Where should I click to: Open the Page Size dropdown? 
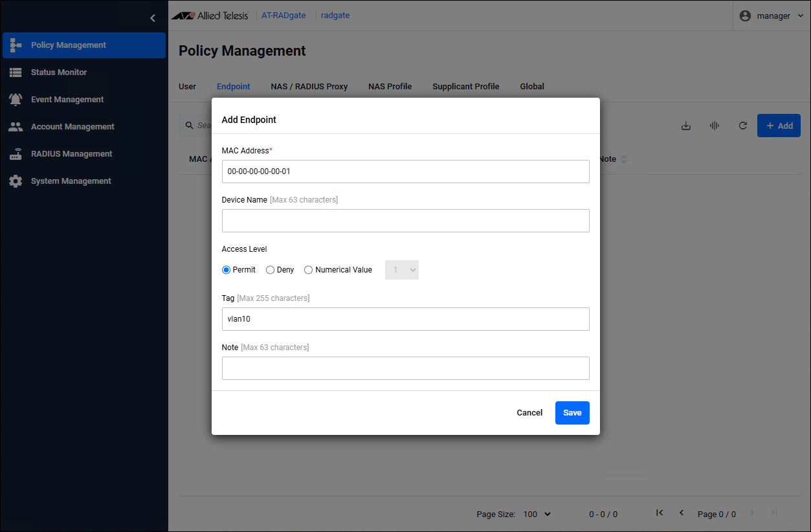tap(537, 514)
